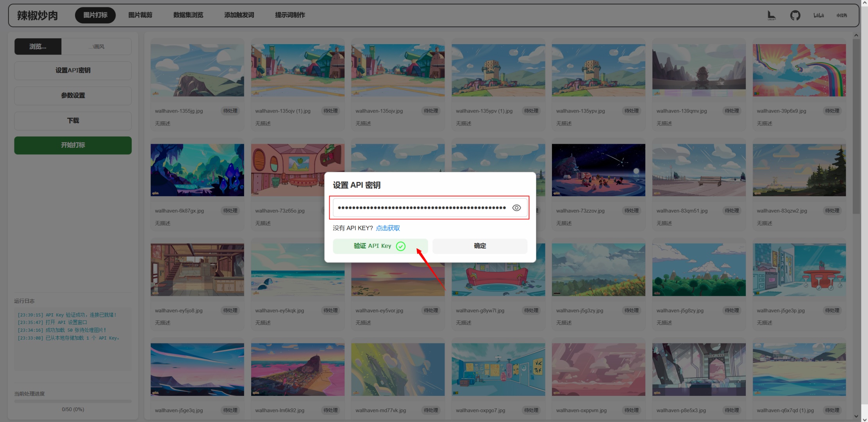Select the 提示词制作 tab
868x422 pixels.
(290, 15)
